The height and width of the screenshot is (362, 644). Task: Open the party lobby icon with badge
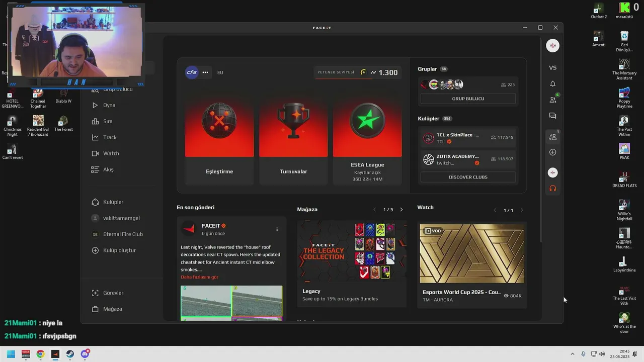553,137
